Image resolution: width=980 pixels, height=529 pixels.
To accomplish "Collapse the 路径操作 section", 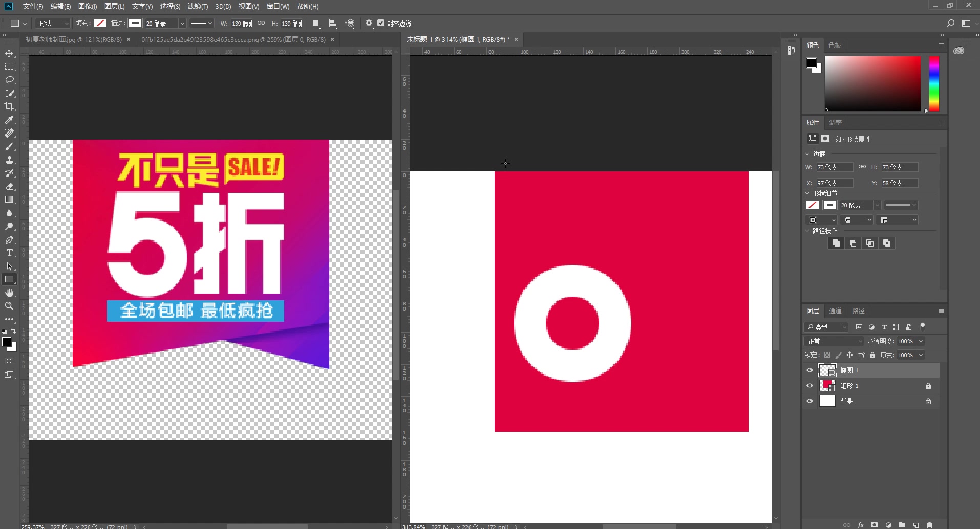I will [x=807, y=231].
